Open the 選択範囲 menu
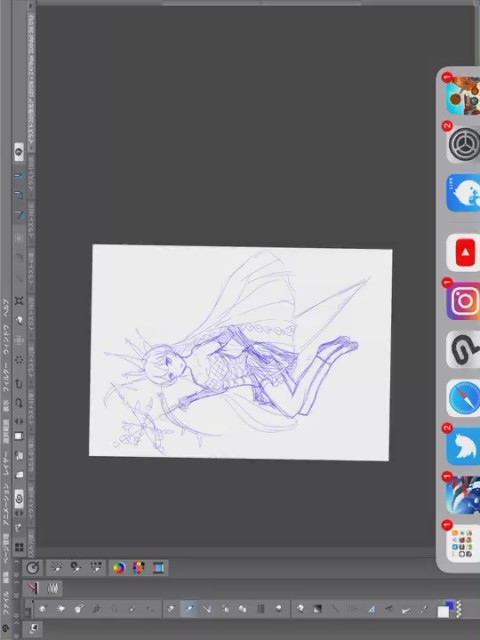Viewport: 480px width, 640px height. (x=6, y=430)
